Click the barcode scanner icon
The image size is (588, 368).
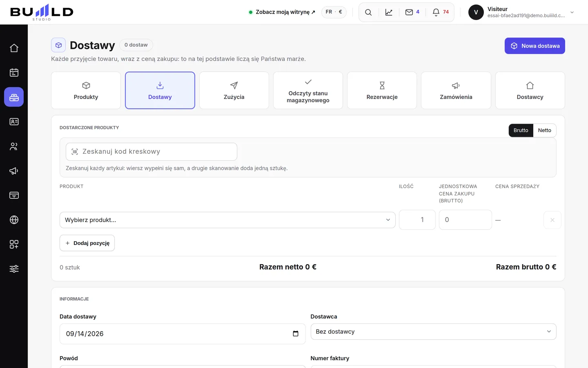coord(75,152)
